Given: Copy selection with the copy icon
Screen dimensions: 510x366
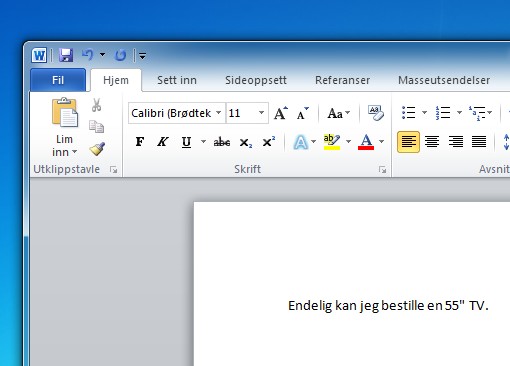Looking at the screenshot, I should click(x=97, y=127).
